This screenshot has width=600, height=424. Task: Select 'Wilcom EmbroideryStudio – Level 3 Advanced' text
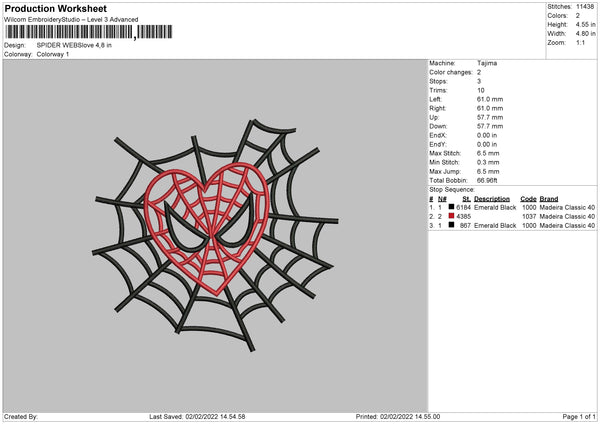pyautogui.click(x=71, y=20)
